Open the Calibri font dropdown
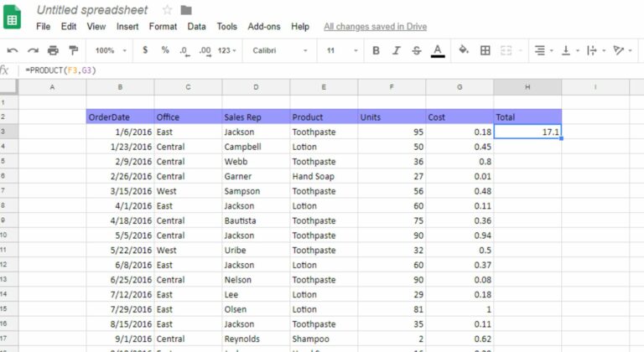Image resolution: width=644 pixels, height=352 pixels. [x=281, y=50]
